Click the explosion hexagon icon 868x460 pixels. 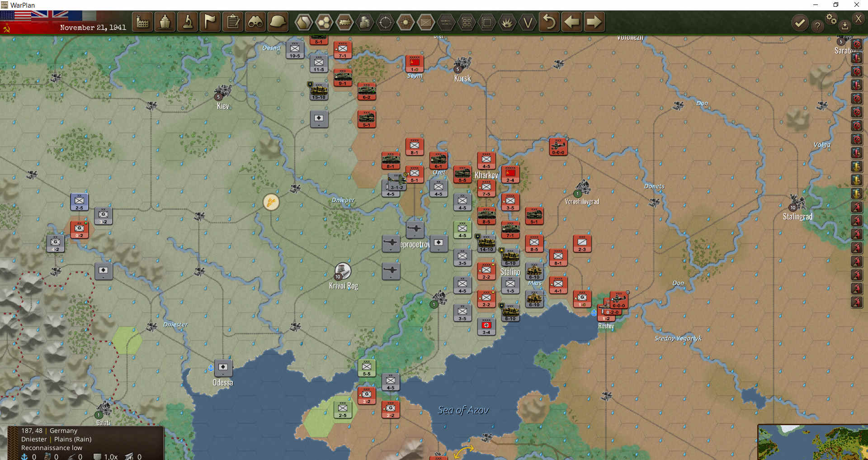[x=507, y=22]
